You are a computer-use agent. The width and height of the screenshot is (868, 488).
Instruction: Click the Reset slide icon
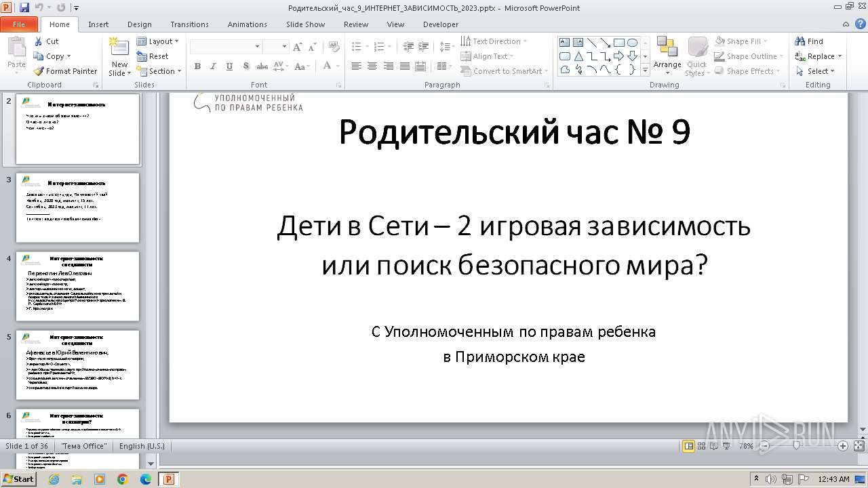142,56
